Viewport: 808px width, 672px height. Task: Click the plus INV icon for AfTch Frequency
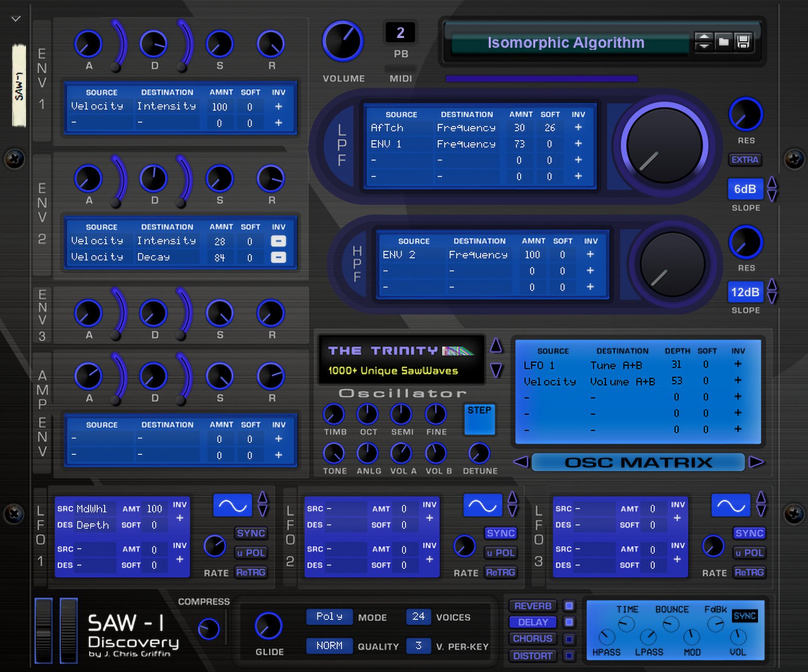click(x=578, y=128)
